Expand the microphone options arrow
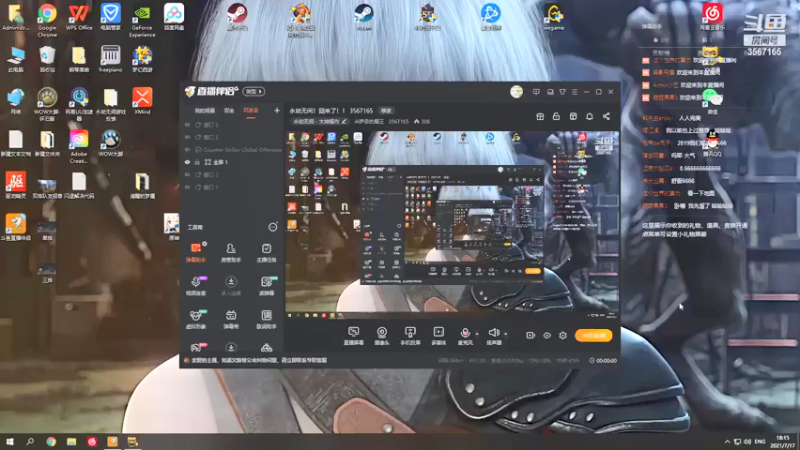 click(477, 334)
